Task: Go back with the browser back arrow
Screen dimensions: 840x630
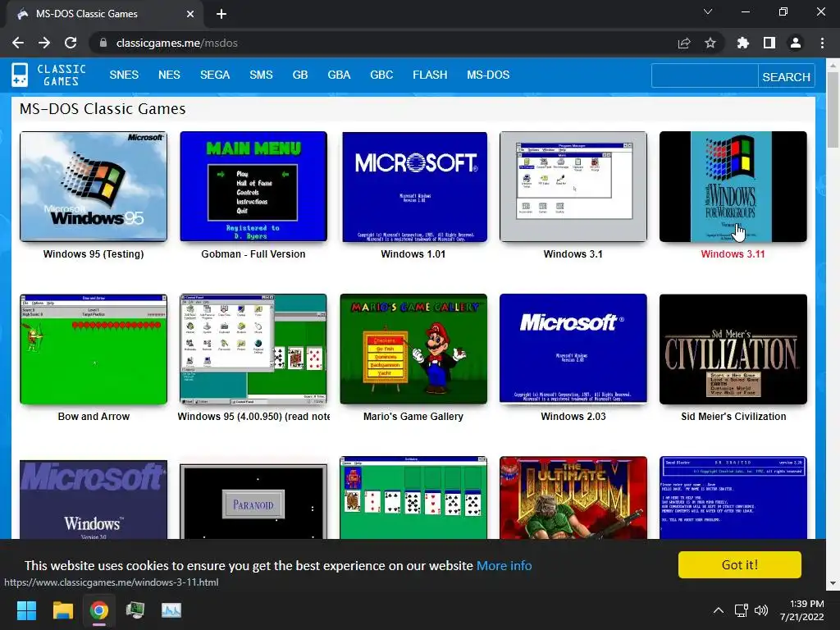Action: tap(18, 43)
